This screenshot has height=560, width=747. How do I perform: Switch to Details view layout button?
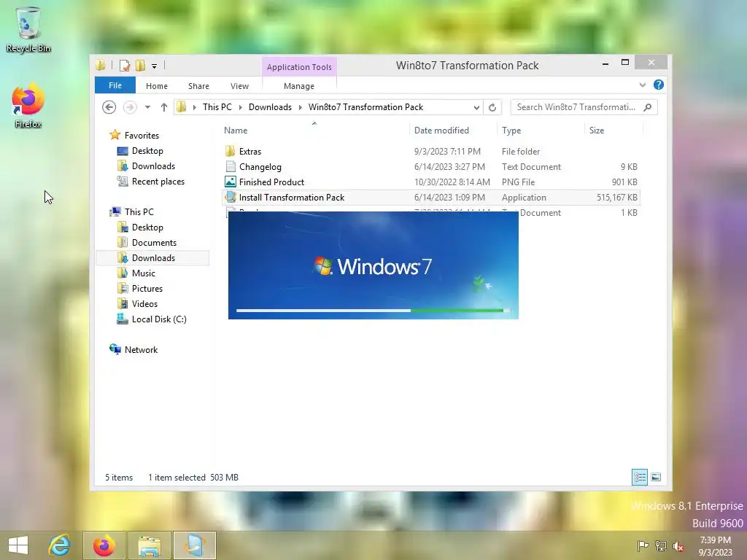pos(639,477)
